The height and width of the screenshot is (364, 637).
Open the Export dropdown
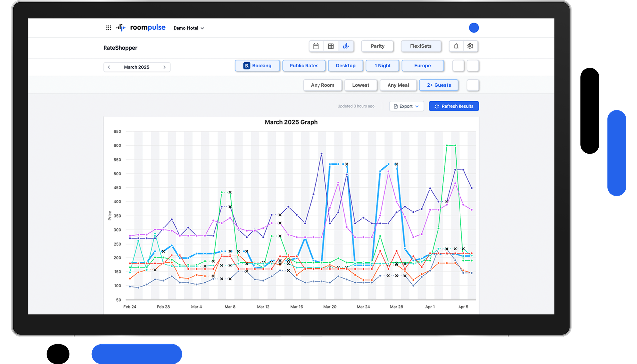pos(406,106)
